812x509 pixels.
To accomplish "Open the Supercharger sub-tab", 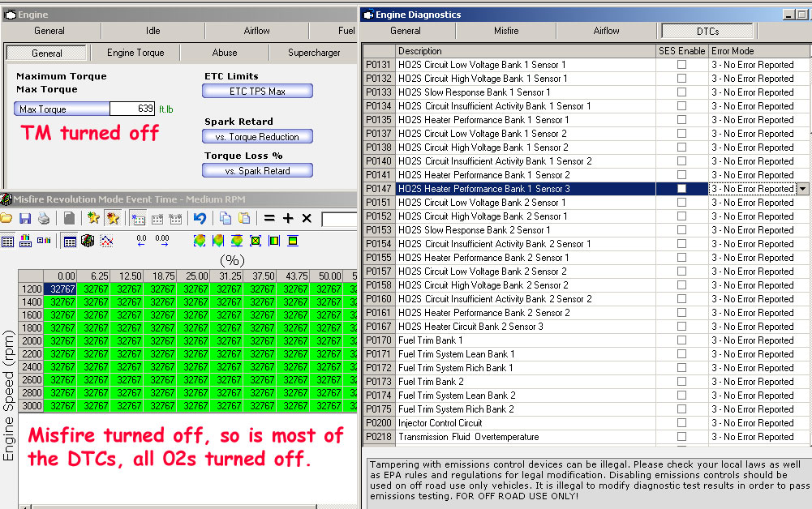I will click(x=314, y=53).
